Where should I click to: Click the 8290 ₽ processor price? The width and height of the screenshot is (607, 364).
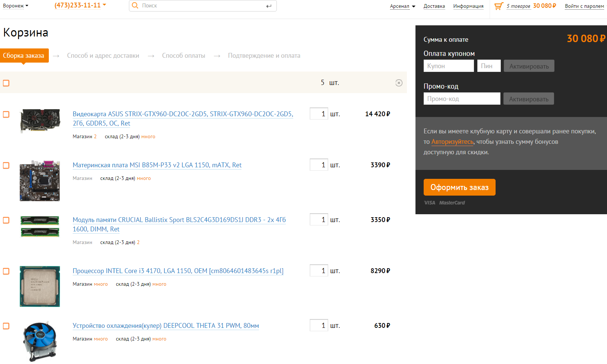coord(380,271)
